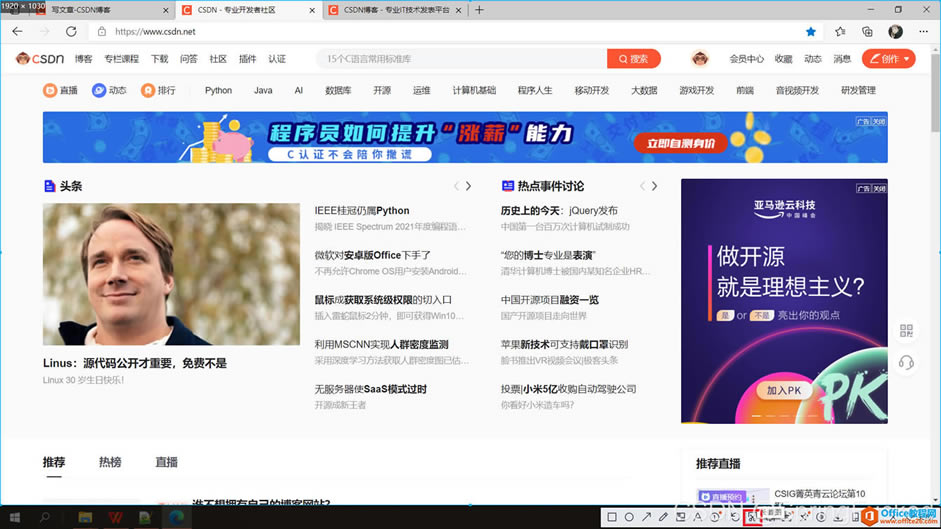941x529 pixels.
Task: Select the pencil drawing tool
Action: tap(663, 516)
